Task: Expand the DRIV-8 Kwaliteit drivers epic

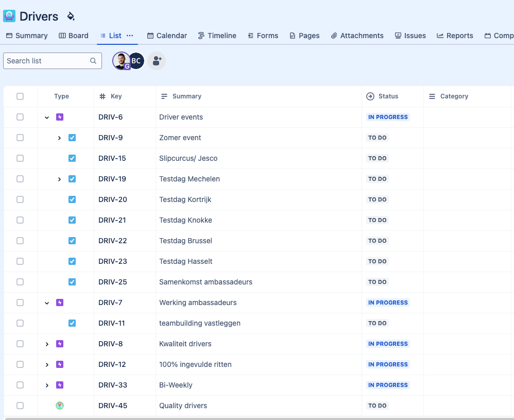Action: 47,344
